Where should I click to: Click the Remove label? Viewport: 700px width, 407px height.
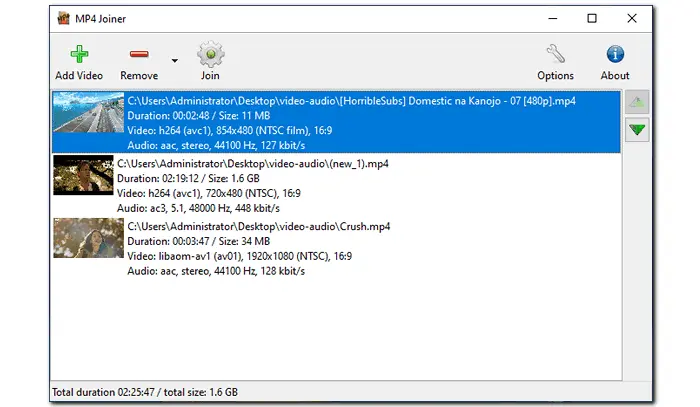pyautogui.click(x=139, y=75)
